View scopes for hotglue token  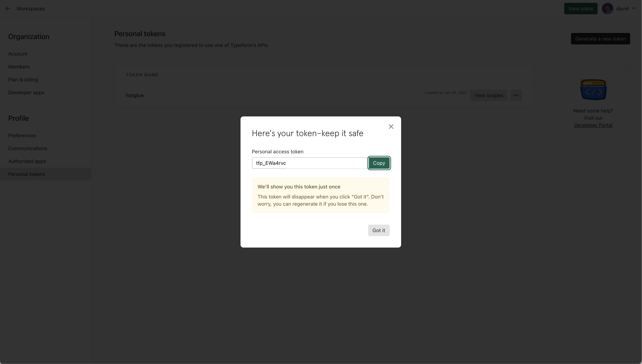pyautogui.click(x=488, y=95)
